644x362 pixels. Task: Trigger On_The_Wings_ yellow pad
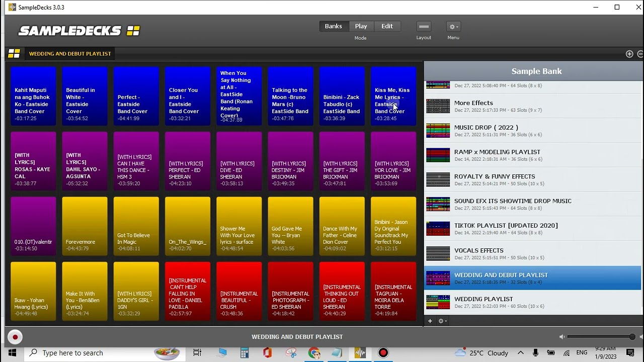[x=187, y=226]
